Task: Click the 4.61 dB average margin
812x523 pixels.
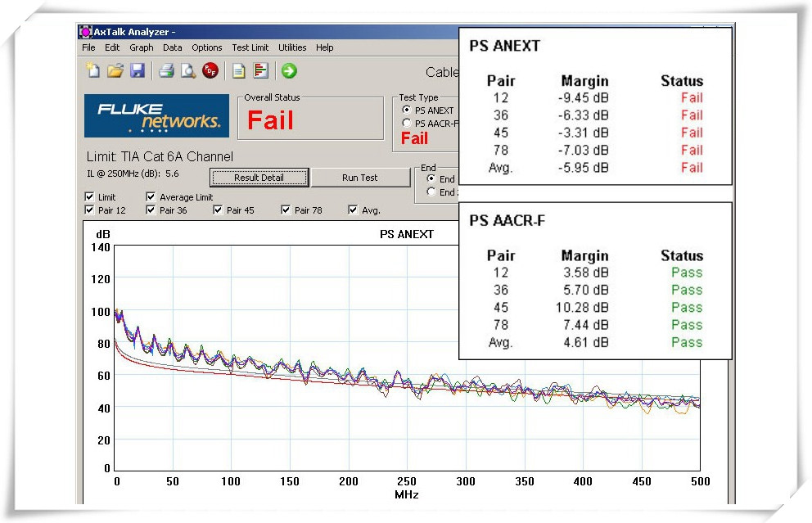Action: (586, 342)
